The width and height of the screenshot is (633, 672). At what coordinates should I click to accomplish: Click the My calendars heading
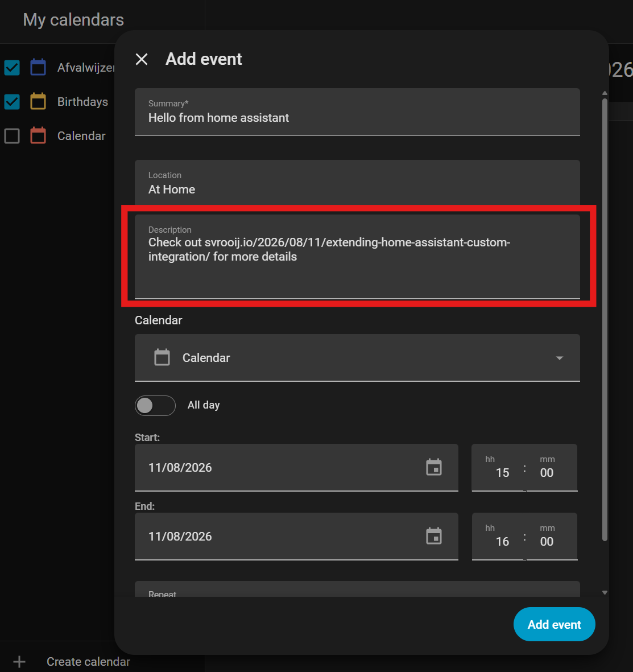pyautogui.click(x=73, y=20)
